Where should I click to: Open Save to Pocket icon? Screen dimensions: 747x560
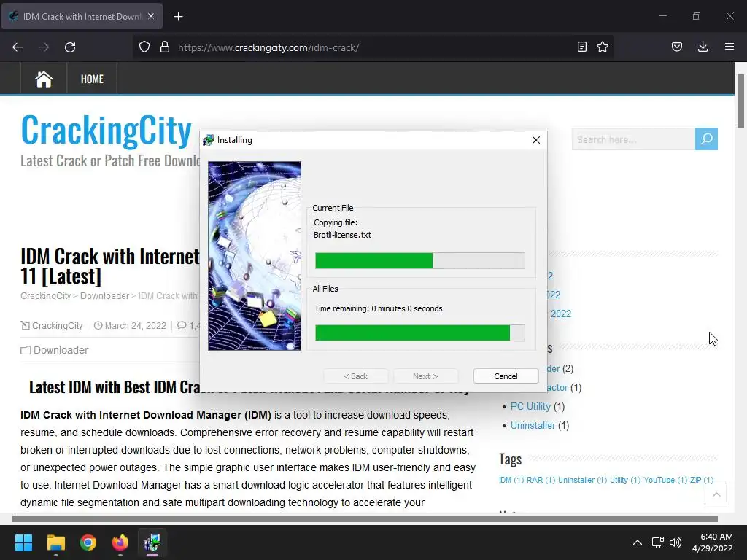[677, 47]
